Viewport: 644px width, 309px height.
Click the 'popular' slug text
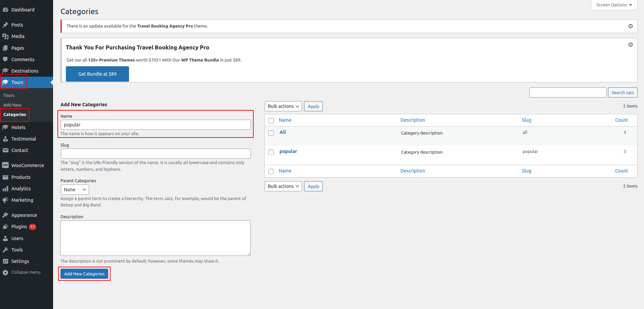click(530, 152)
